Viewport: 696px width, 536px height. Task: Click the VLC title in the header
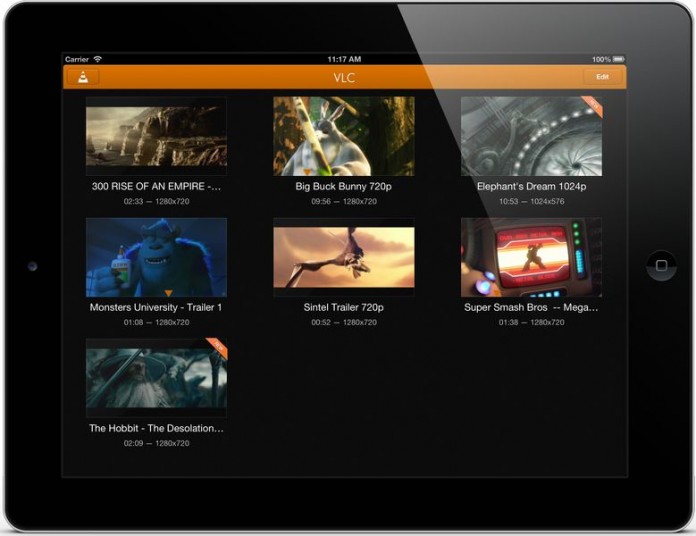click(344, 77)
